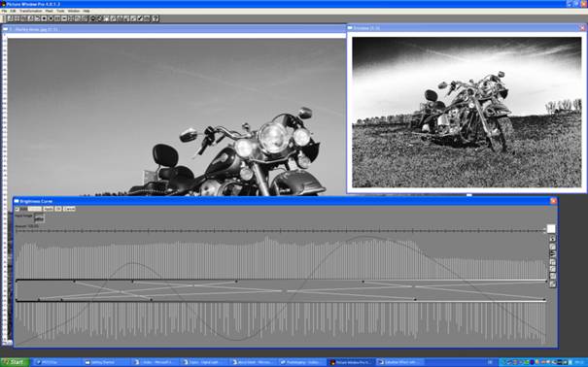This screenshot has height=367, width=588.
Task: Click the bottommost icon in curve tool column
Action: coord(552,284)
